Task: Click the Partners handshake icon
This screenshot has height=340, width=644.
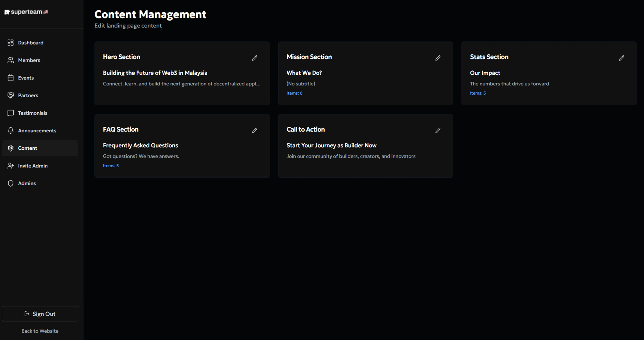Action: pyautogui.click(x=11, y=95)
